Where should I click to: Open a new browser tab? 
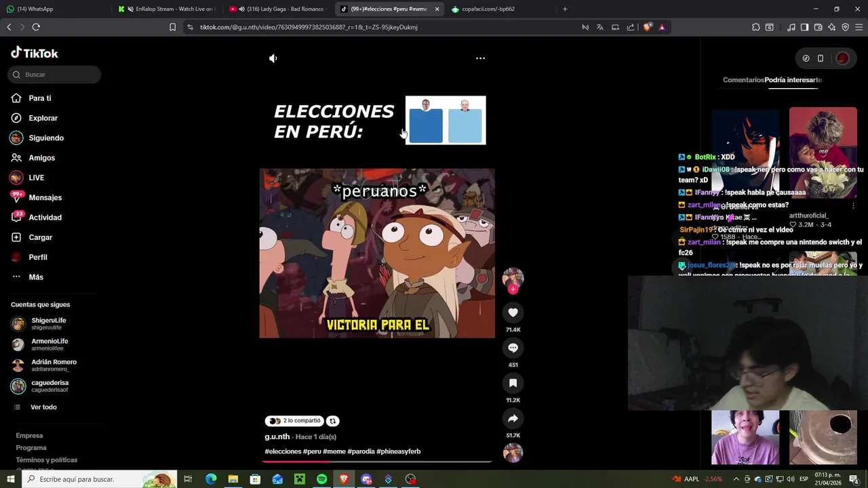pyautogui.click(x=565, y=9)
